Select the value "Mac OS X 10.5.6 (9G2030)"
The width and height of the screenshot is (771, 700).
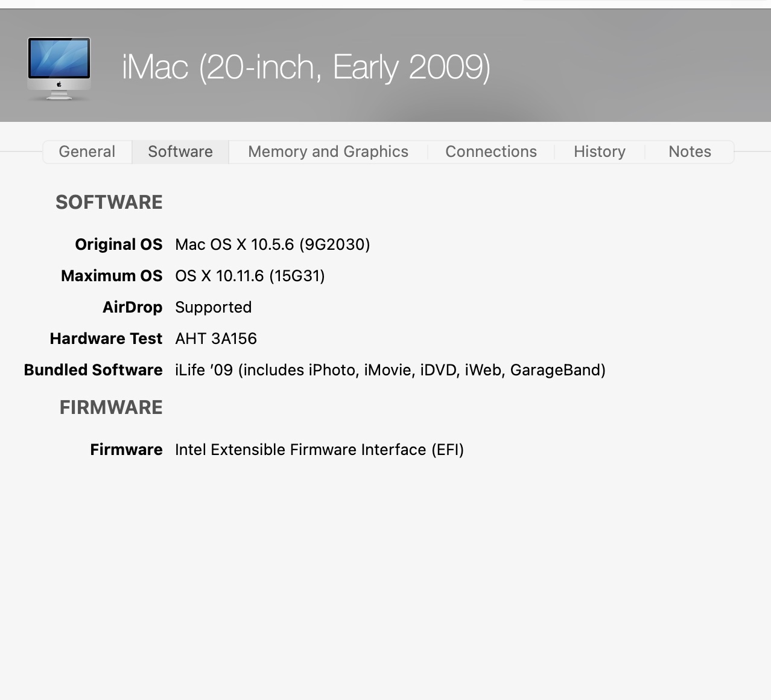273,244
